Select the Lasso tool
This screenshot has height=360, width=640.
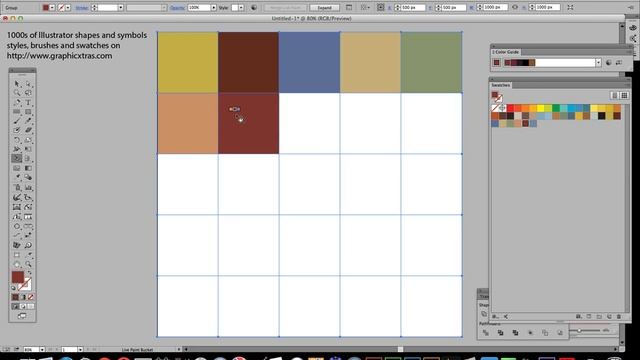click(x=28, y=93)
